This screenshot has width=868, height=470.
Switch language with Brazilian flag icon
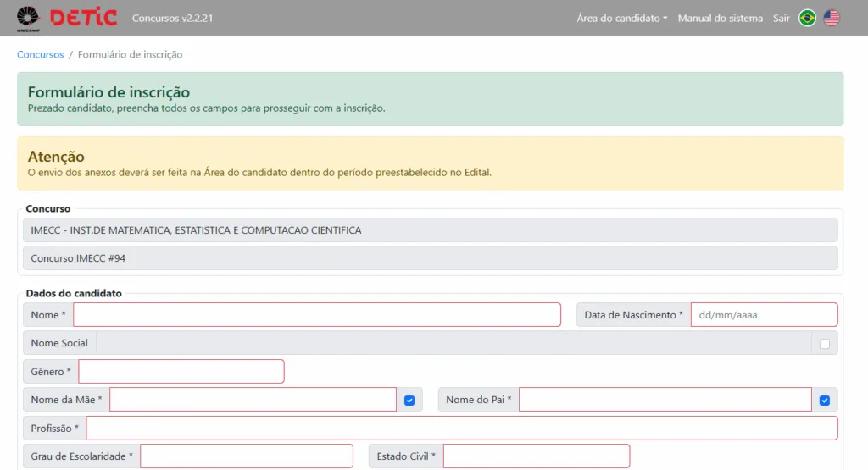point(807,18)
